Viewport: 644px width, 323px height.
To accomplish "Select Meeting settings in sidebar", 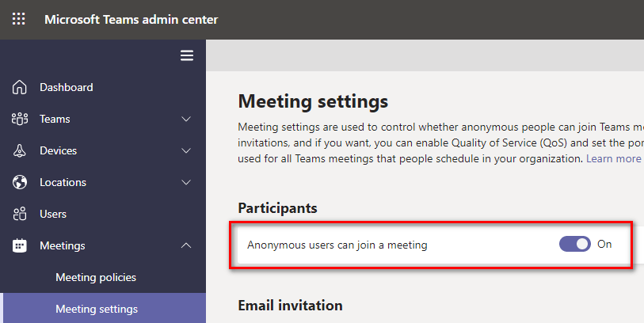I will [97, 309].
